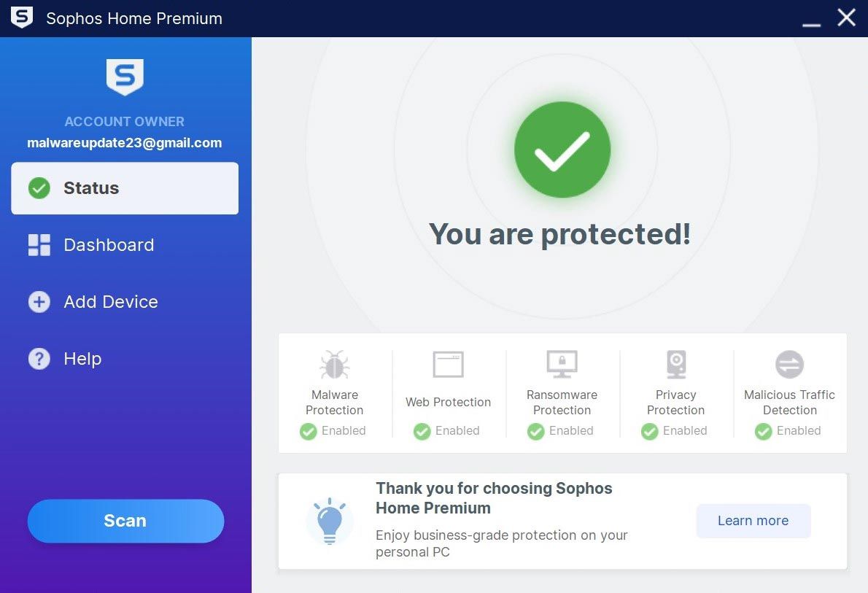Click the account owner email address

pos(124,143)
